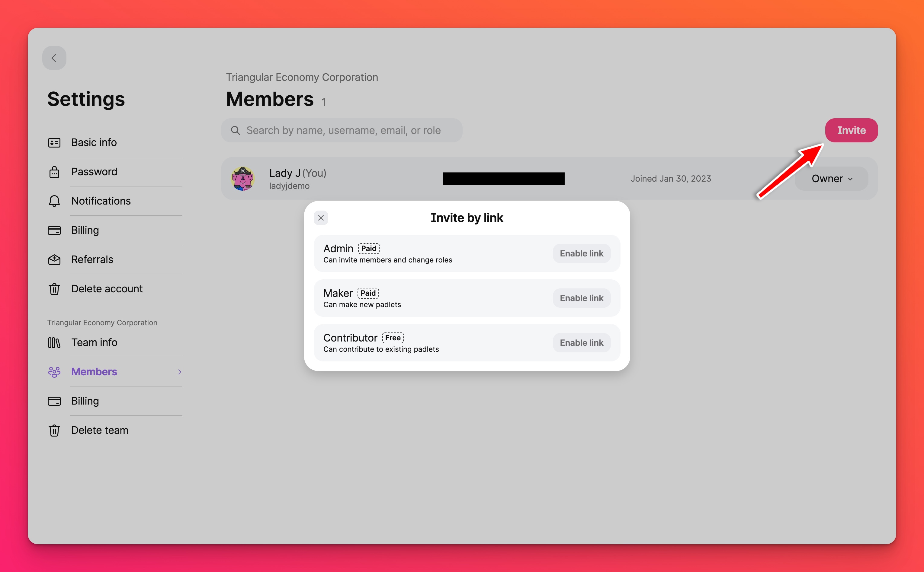The width and height of the screenshot is (924, 572).
Task: Click the Referrals envelope icon
Action: coord(54,259)
